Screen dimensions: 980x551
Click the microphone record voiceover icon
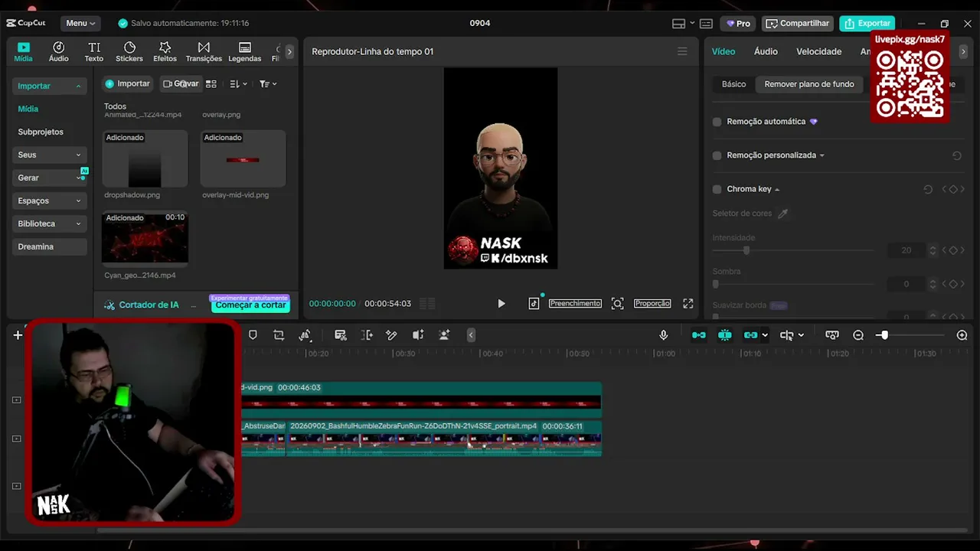[664, 335]
